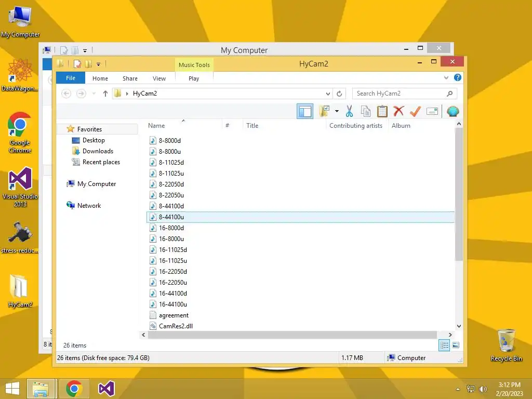532x399 pixels.
Task: Select Desktop in the navigation pane
Action: click(94, 140)
